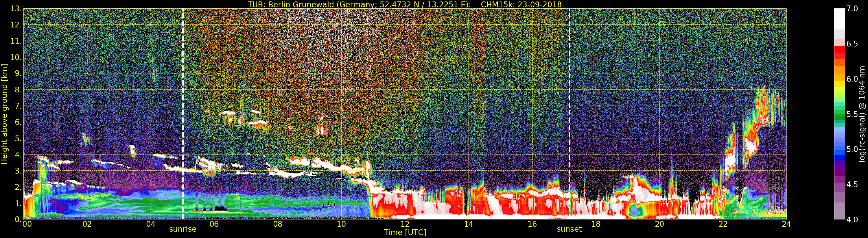Image resolution: width=868 pixels, height=238 pixels.
Task: Click the plot title mentioning Berlin Grunewald
Action: tap(404, 4)
